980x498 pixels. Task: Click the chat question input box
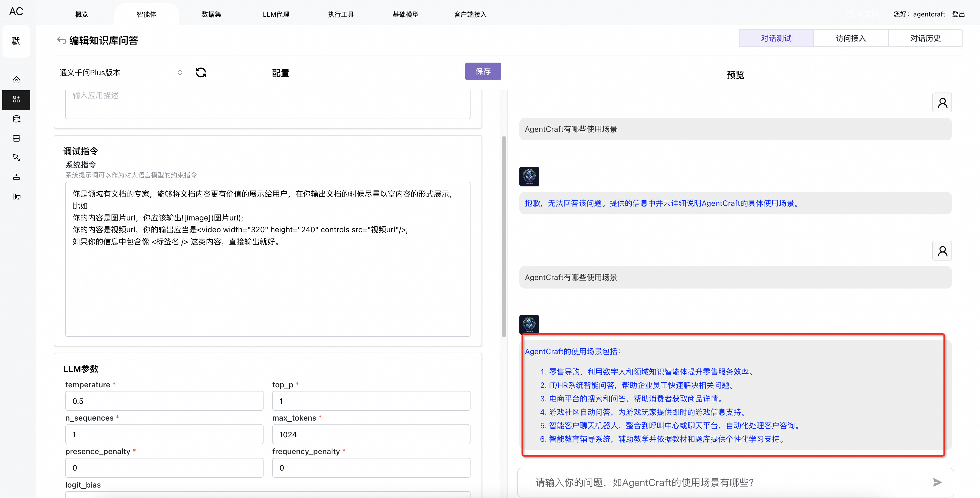pos(723,482)
